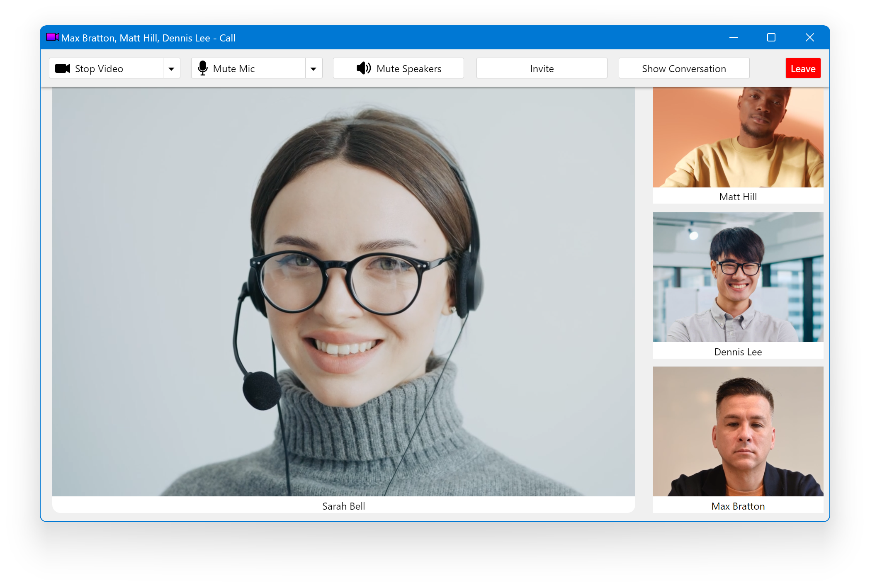Expand the camera selection arrow next to Stop Video

171,68
